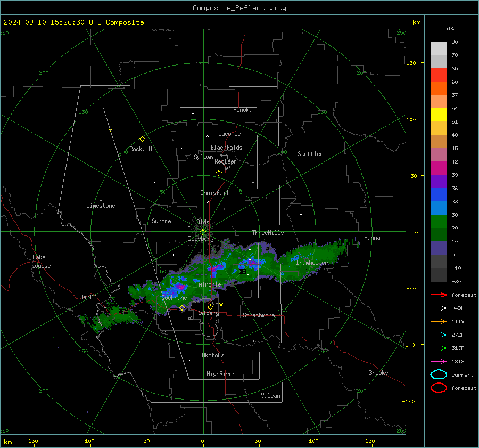479x448 pixels.
Task: Click the yellow diamond marker near RockyMH
Action: click(142, 139)
